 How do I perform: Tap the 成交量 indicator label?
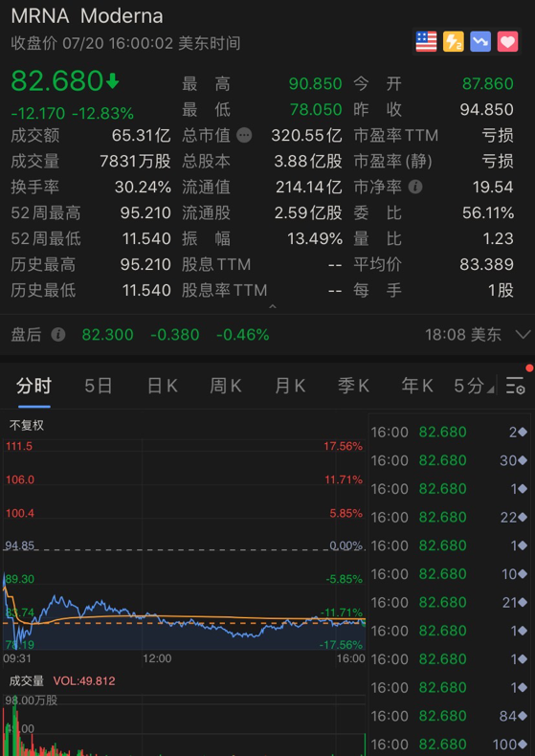27,680
